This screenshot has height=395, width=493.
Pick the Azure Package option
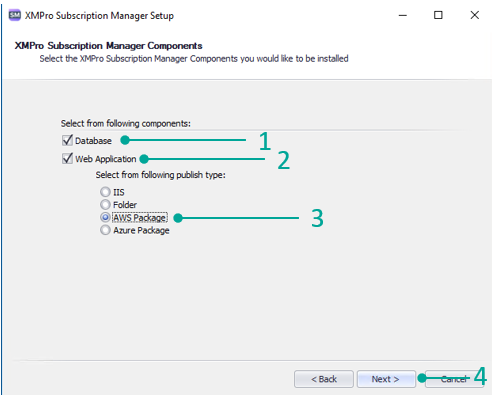click(x=105, y=230)
